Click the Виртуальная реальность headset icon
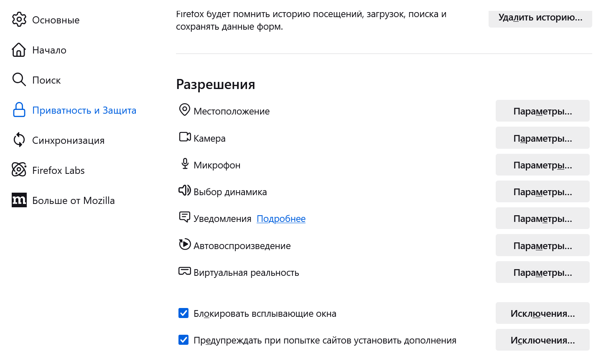The width and height of the screenshot is (601, 364). [x=184, y=272]
